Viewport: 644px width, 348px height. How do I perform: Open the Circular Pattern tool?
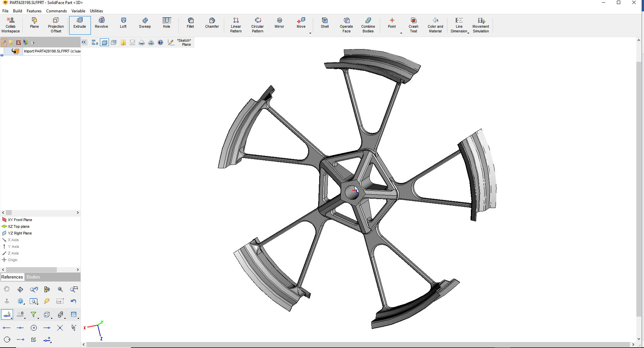pos(258,25)
